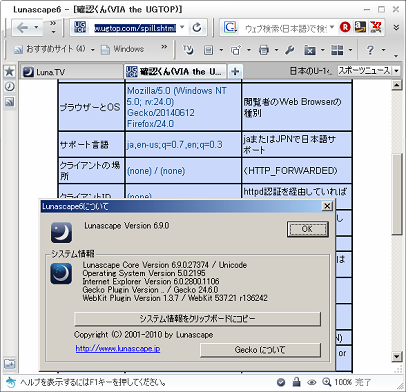This screenshot has width=406, height=392.
Task: Open the RSS feed sidebar icon
Action: pos(9,102)
